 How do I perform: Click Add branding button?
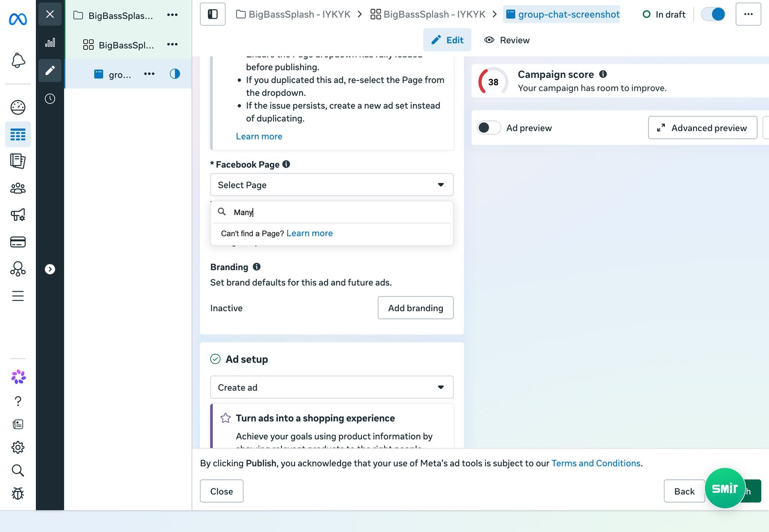coord(416,308)
